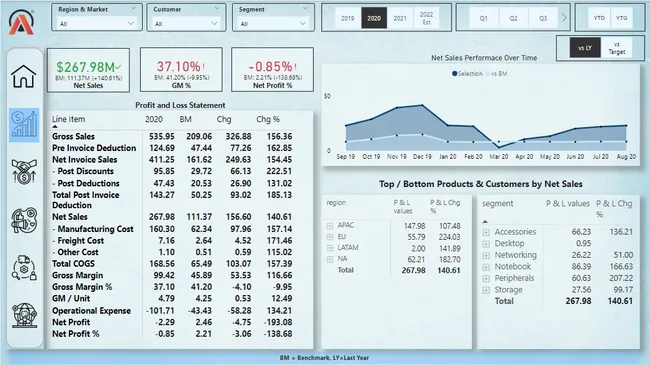Open the Region & Market All dropdown
This screenshot has width=650, height=365.
click(97, 24)
